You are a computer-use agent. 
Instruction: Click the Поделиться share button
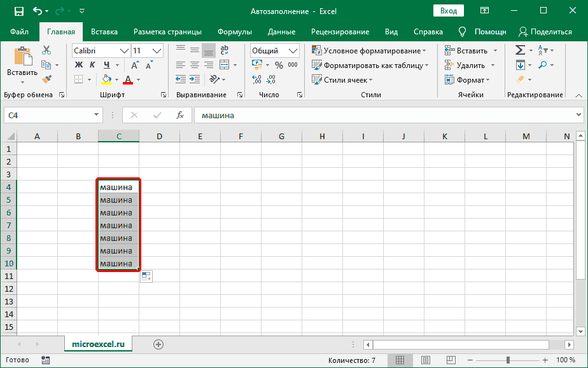[545, 32]
